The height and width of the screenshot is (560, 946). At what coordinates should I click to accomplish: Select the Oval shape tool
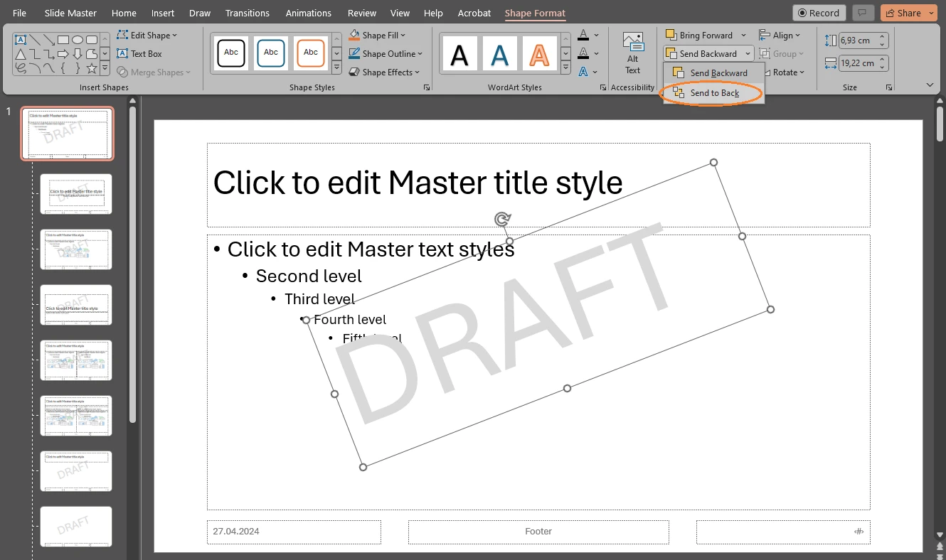click(x=78, y=40)
